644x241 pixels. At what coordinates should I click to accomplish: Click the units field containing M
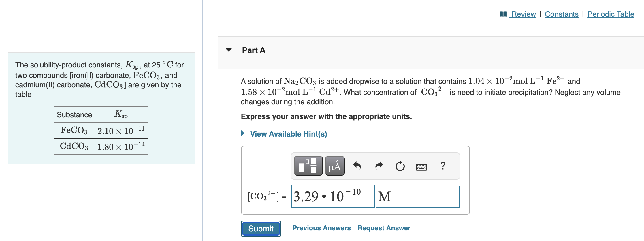pos(417,197)
